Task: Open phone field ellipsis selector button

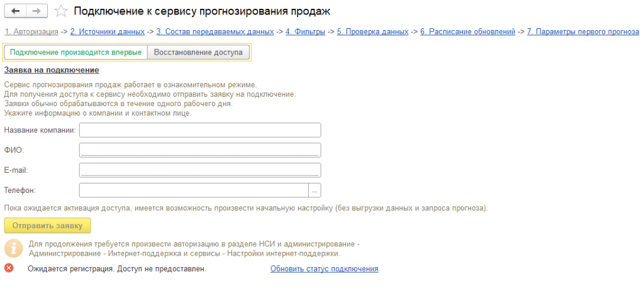Action: coord(315,190)
